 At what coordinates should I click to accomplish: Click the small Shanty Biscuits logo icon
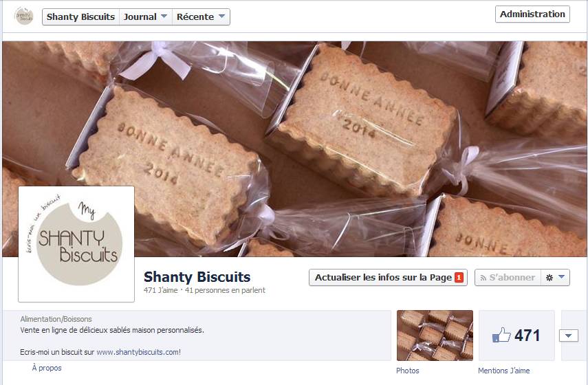[x=24, y=16]
